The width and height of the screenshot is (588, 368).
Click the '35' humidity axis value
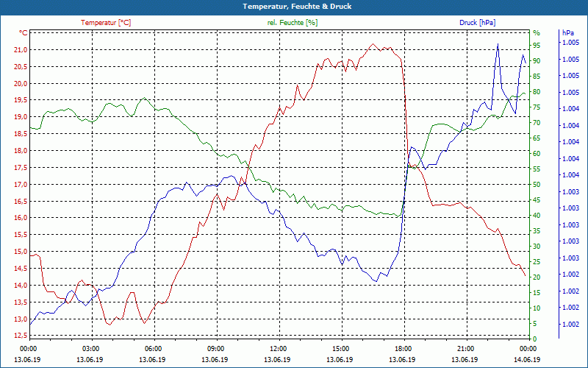pos(537,231)
